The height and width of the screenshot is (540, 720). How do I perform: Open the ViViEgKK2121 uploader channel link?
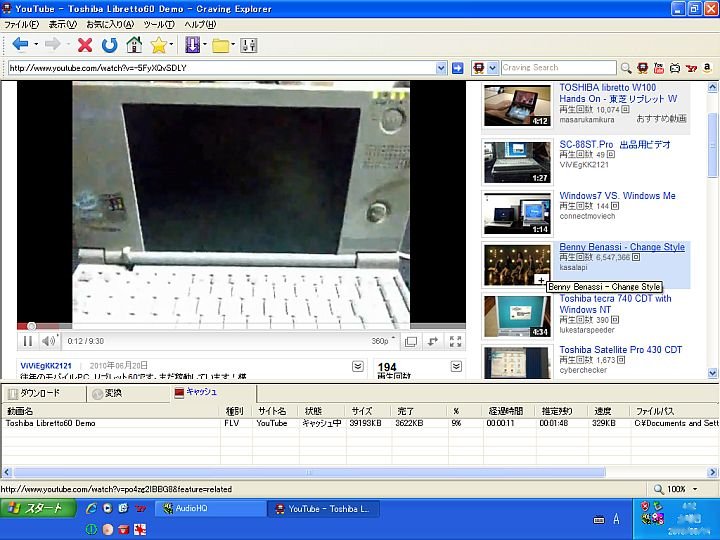point(46,366)
